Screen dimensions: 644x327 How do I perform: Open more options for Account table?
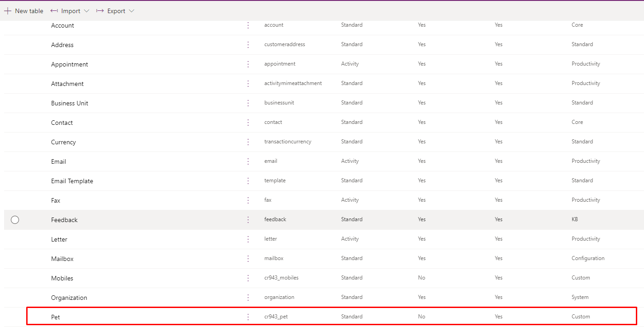click(x=248, y=25)
